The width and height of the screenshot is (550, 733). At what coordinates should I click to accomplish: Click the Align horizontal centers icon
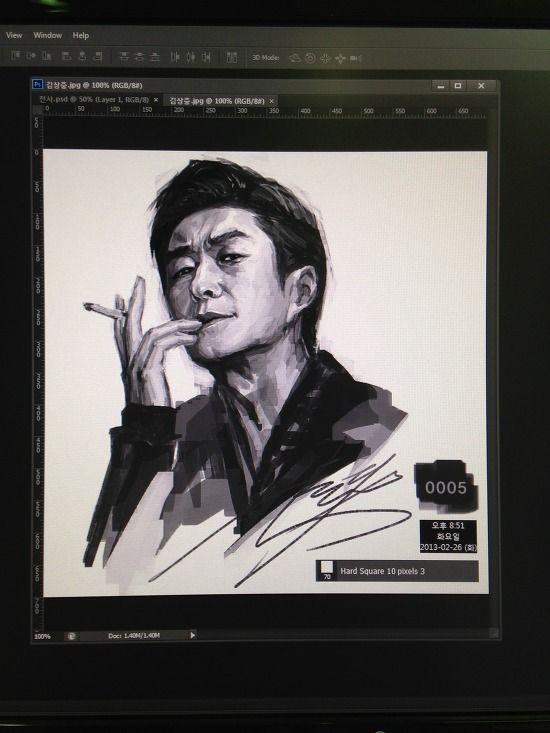coord(82,56)
